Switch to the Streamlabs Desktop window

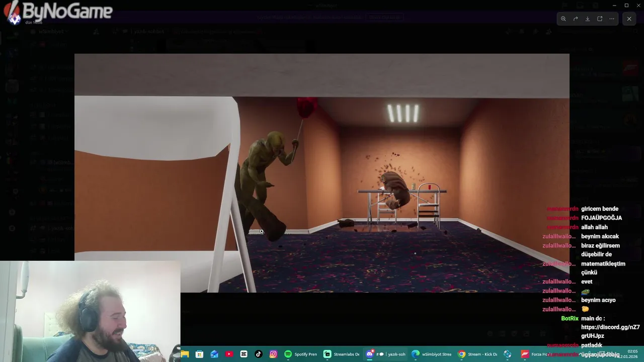click(342, 354)
